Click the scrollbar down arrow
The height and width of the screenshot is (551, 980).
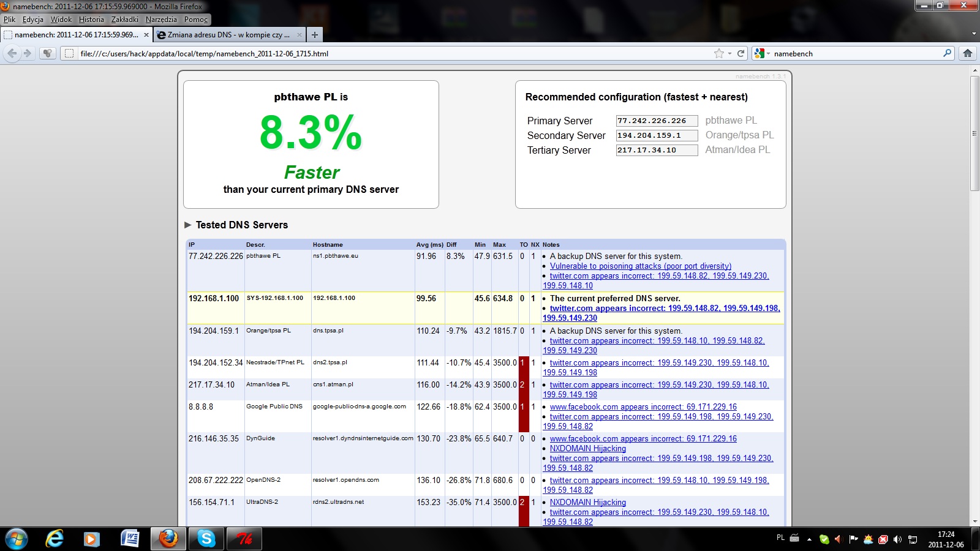tap(974, 522)
